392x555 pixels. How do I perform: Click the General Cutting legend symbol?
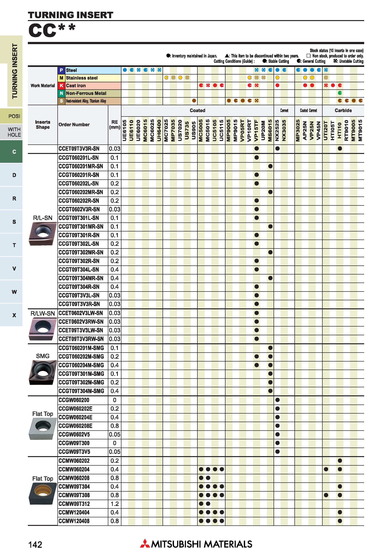click(x=299, y=61)
